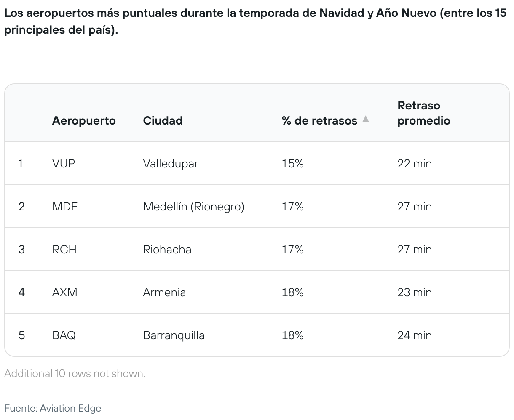Click the VUP airport code cell
514x420 pixels.
64,163
